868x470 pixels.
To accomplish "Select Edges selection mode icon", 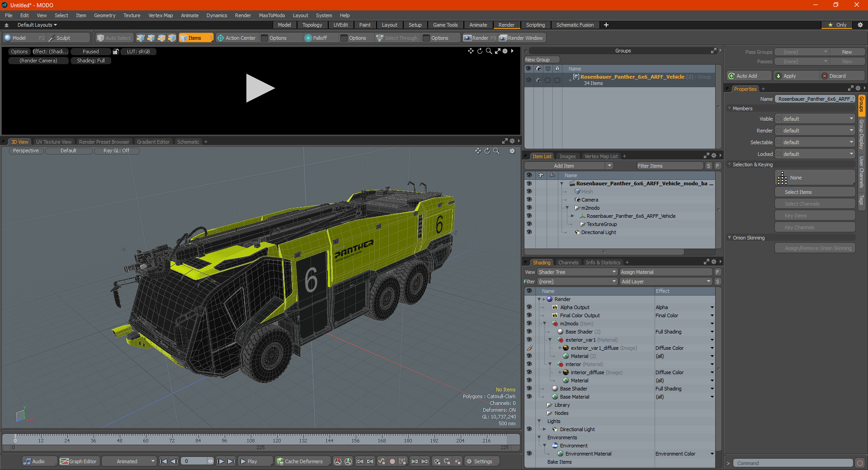I will pyautogui.click(x=151, y=38).
